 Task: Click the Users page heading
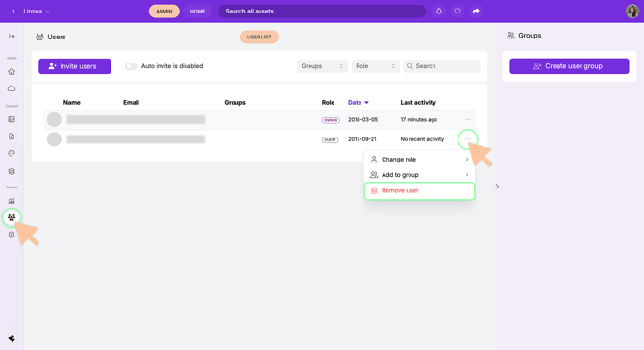(51, 37)
